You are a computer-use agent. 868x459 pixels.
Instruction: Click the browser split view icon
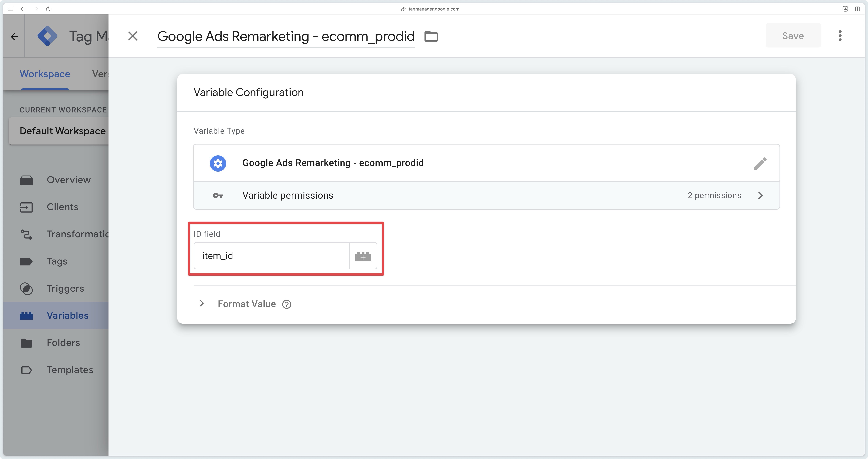click(x=857, y=9)
